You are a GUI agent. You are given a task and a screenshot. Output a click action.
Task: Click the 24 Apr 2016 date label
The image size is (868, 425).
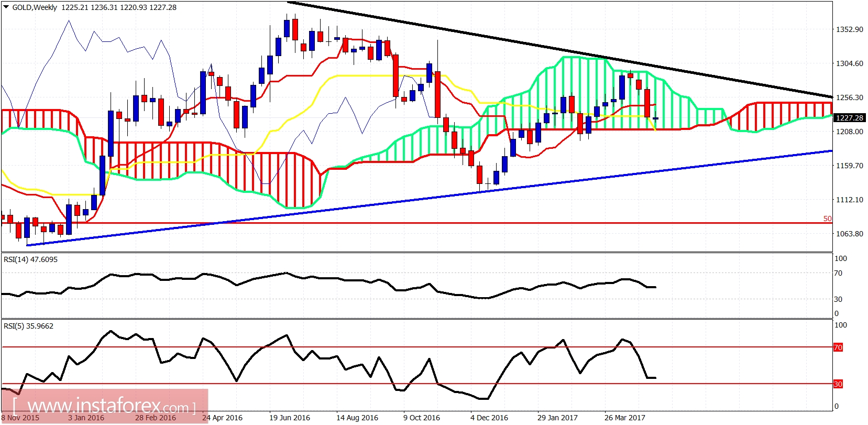222,418
